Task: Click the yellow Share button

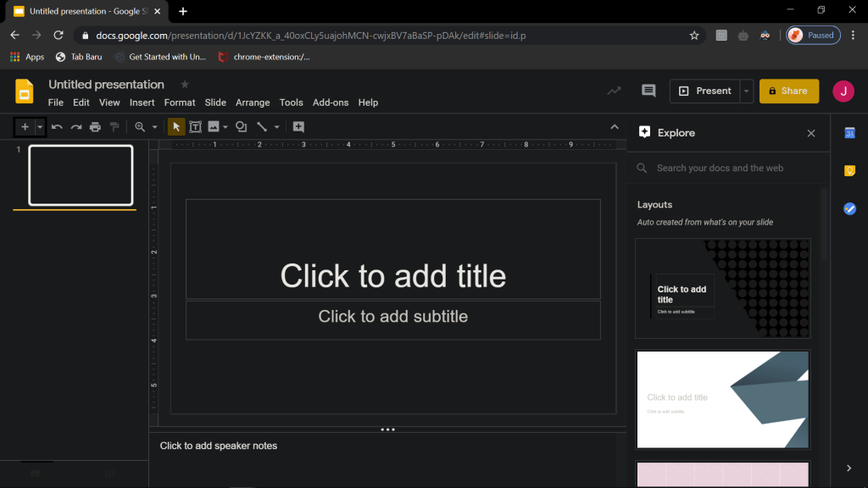Action: coord(788,91)
